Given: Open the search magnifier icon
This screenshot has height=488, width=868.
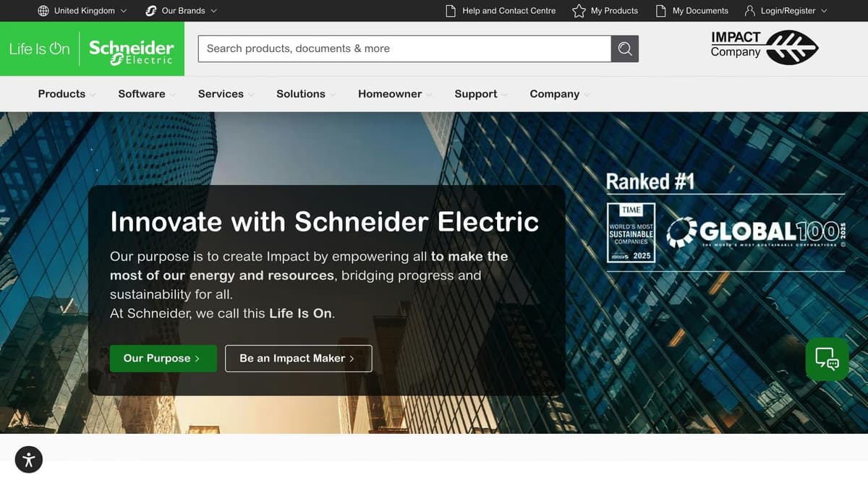Looking at the screenshot, I should coord(624,48).
